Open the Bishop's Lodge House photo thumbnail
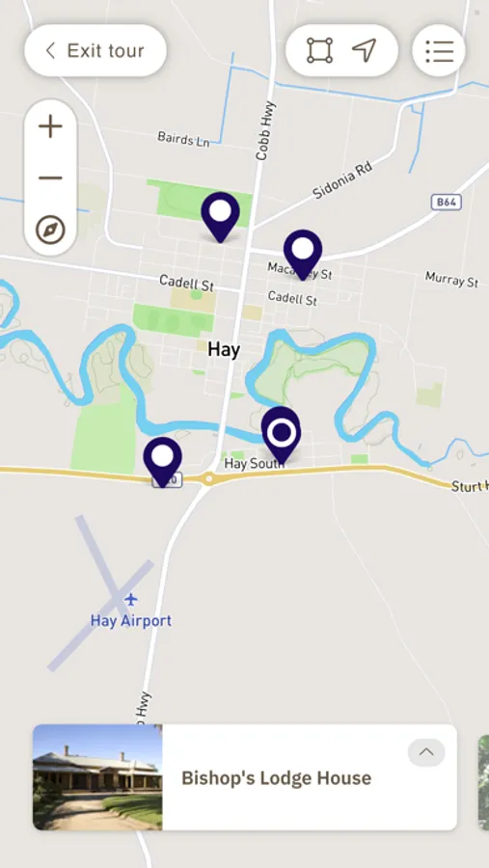The width and height of the screenshot is (489, 868). (97, 777)
